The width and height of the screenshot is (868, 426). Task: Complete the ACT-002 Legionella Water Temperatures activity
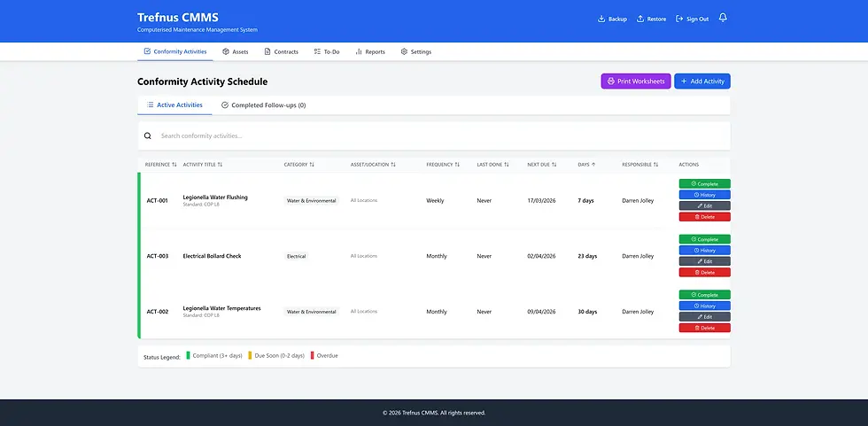point(705,295)
